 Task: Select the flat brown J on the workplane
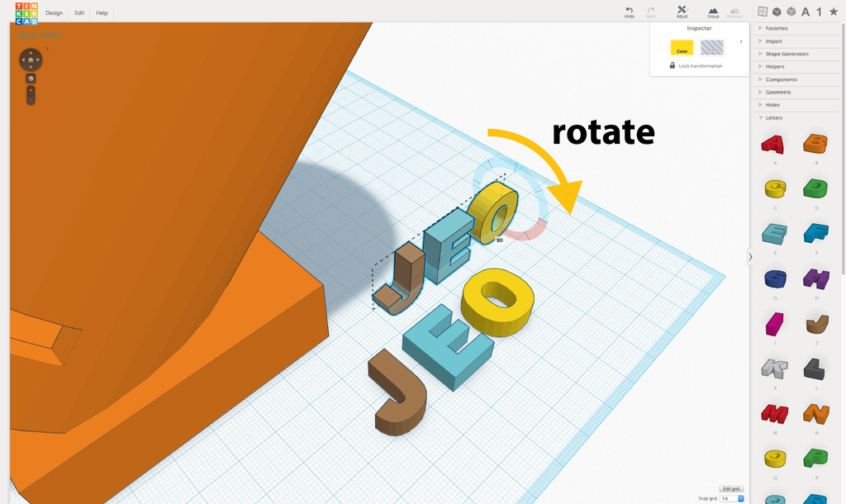(x=397, y=392)
